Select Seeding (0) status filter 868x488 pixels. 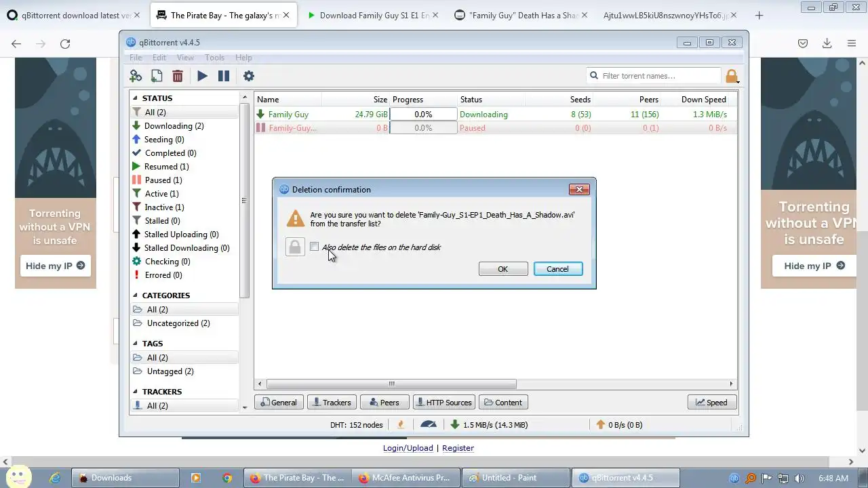click(163, 140)
